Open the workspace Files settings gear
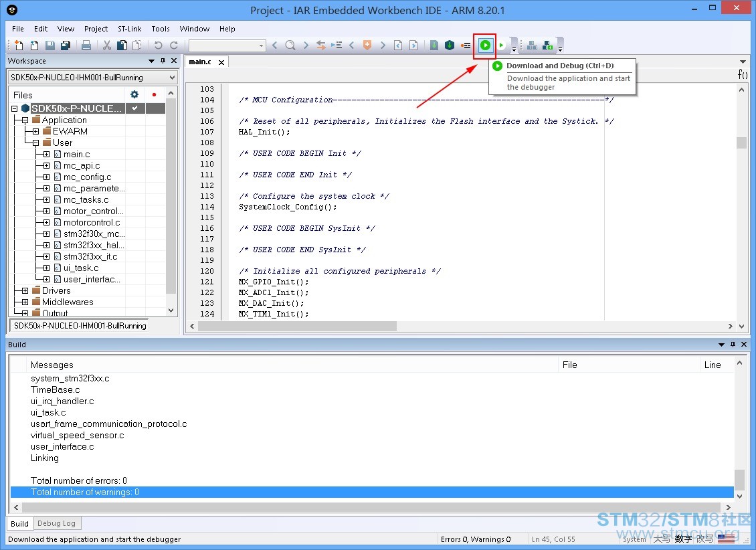The width and height of the screenshot is (756, 550). (x=134, y=94)
